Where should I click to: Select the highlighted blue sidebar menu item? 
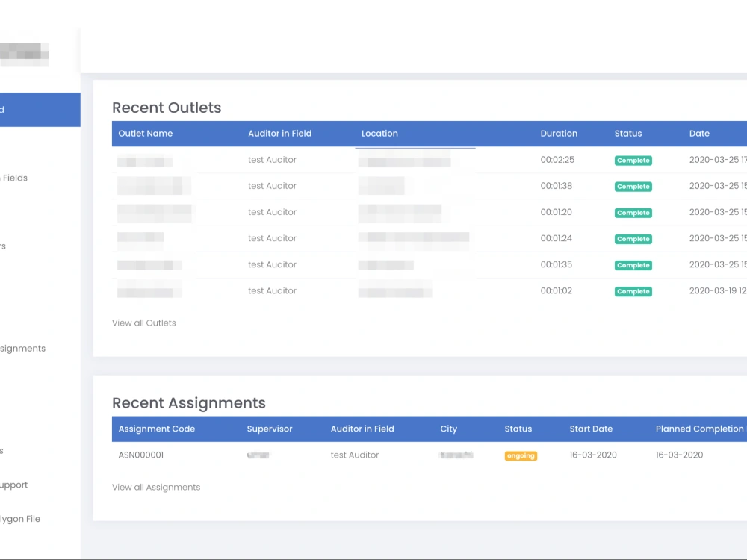[x=40, y=110]
